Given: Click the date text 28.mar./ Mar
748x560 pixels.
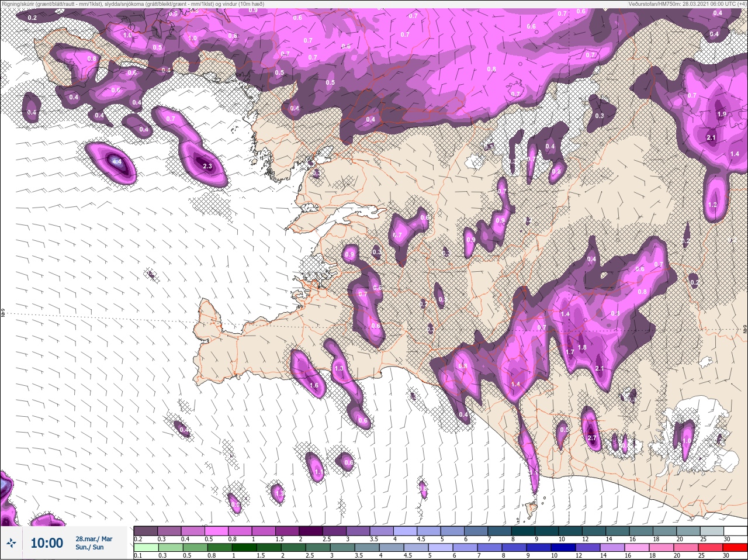Looking at the screenshot, I should pos(93,539).
